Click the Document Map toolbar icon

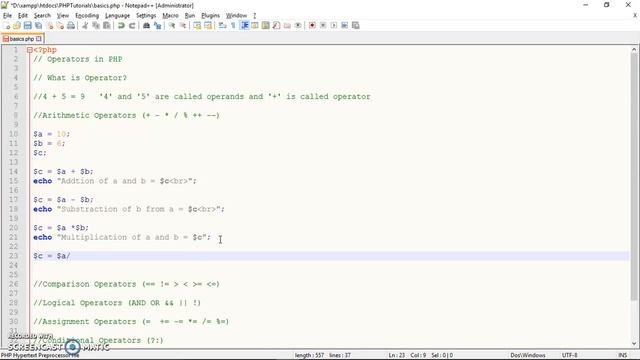266,25
